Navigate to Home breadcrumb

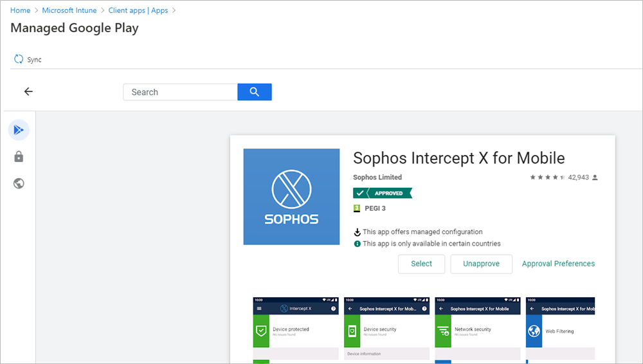20,10
